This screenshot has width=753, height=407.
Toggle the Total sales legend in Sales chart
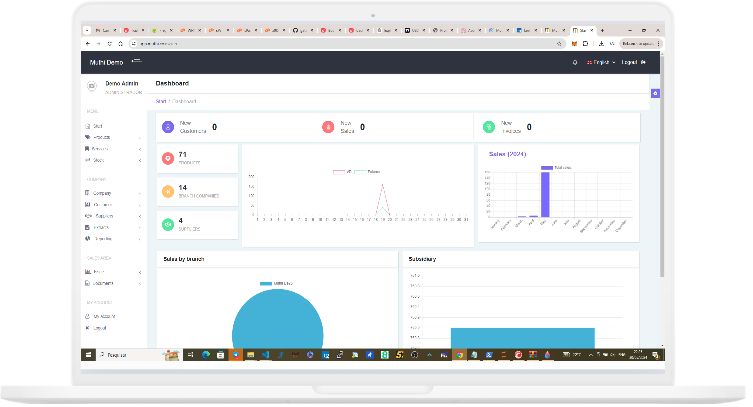[x=546, y=167]
